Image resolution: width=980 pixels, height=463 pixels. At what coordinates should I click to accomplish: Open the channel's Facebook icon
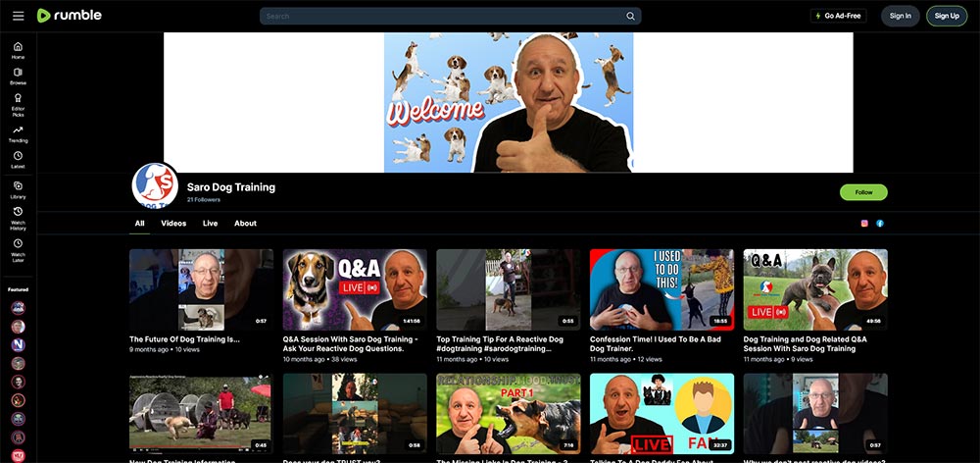(880, 224)
